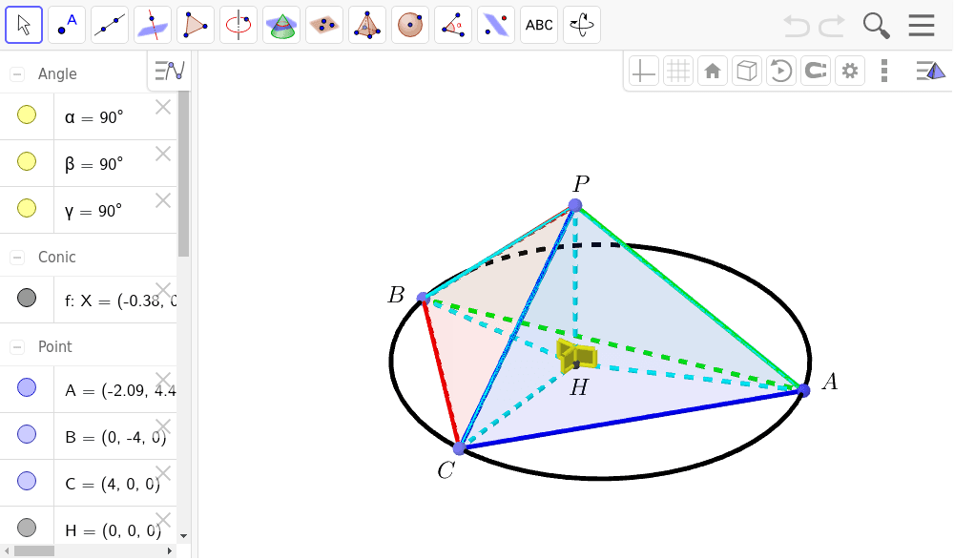The height and width of the screenshot is (560, 954).
Task: Collapse the Point group
Action: [x=17, y=347]
